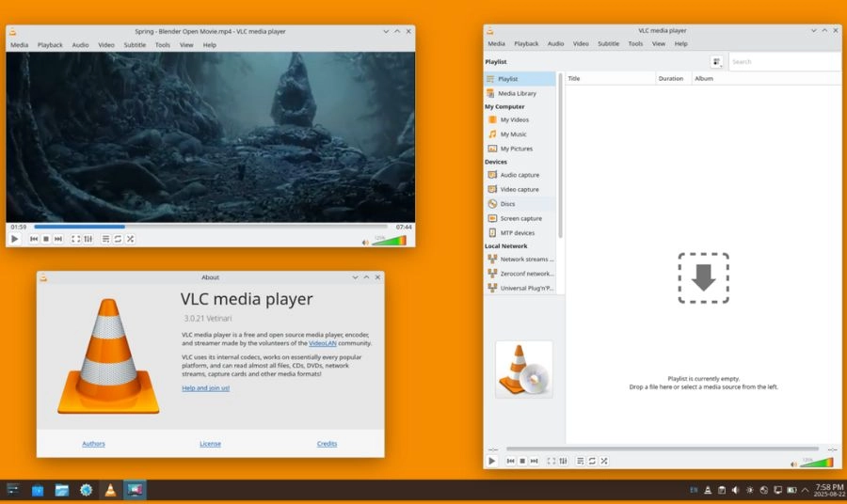Click the 07:44 total duration label
The width and height of the screenshot is (847, 504).
(x=404, y=227)
